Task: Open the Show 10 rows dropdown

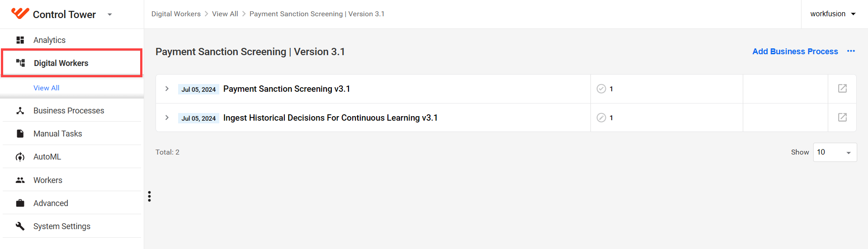Action: [x=835, y=152]
